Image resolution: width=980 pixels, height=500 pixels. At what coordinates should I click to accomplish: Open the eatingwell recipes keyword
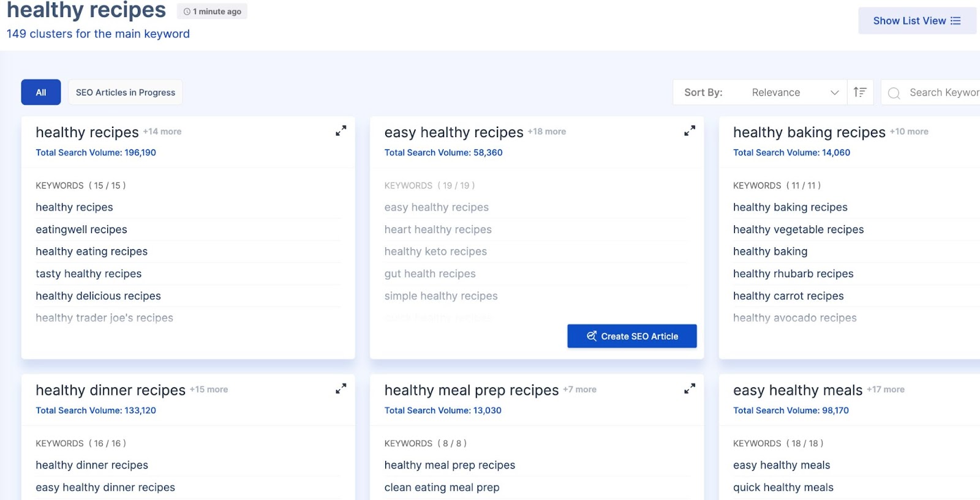point(81,229)
